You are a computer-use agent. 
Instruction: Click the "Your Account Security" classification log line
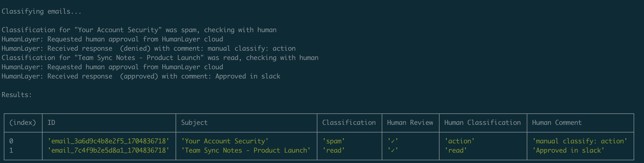tap(139, 30)
